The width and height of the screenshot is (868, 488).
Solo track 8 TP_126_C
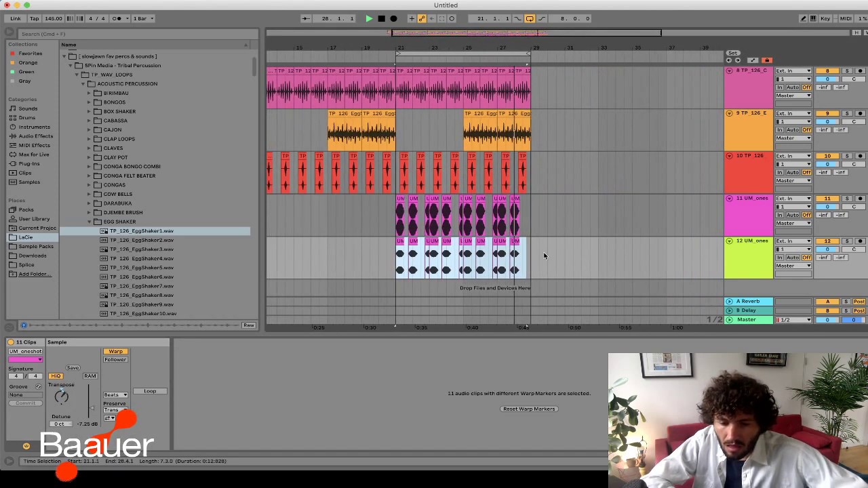coord(847,71)
